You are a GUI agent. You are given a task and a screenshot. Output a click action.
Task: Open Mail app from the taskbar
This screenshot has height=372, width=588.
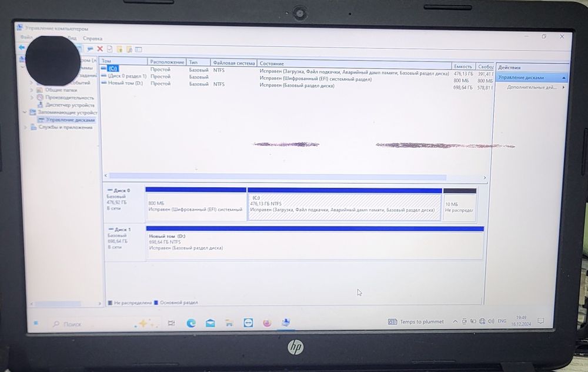click(x=211, y=323)
